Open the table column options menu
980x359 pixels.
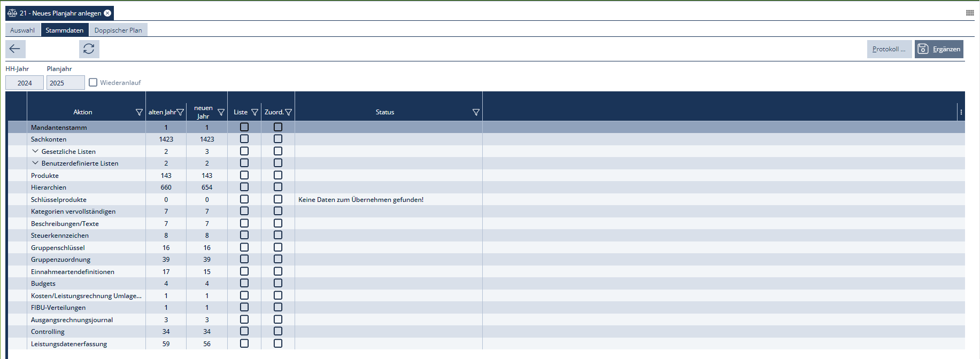[x=961, y=112]
